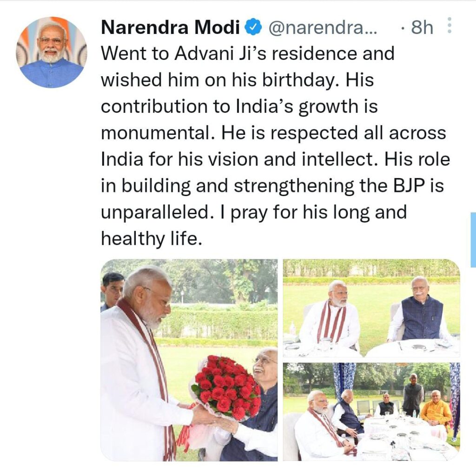The height and width of the screenshot is (468, 476).
Task: Open the top-right photo of two seated men
Action: (x=371, y=308)
